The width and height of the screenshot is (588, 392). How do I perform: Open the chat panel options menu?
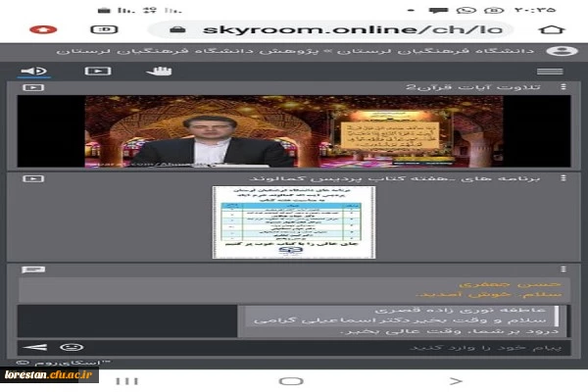click(x=563, y=269)
